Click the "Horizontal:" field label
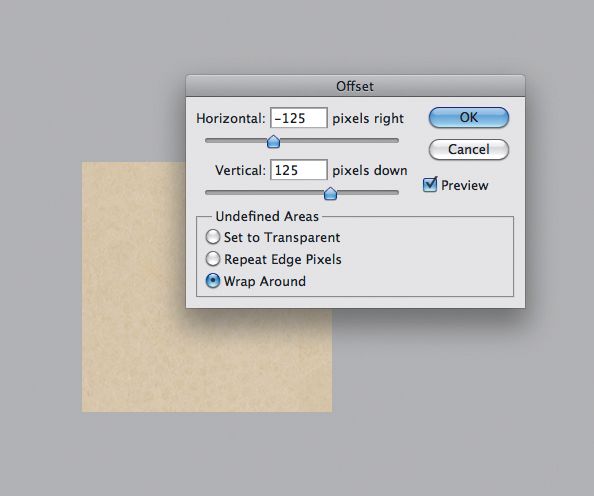This screenshot has height=496, width=594. [231, 118]
